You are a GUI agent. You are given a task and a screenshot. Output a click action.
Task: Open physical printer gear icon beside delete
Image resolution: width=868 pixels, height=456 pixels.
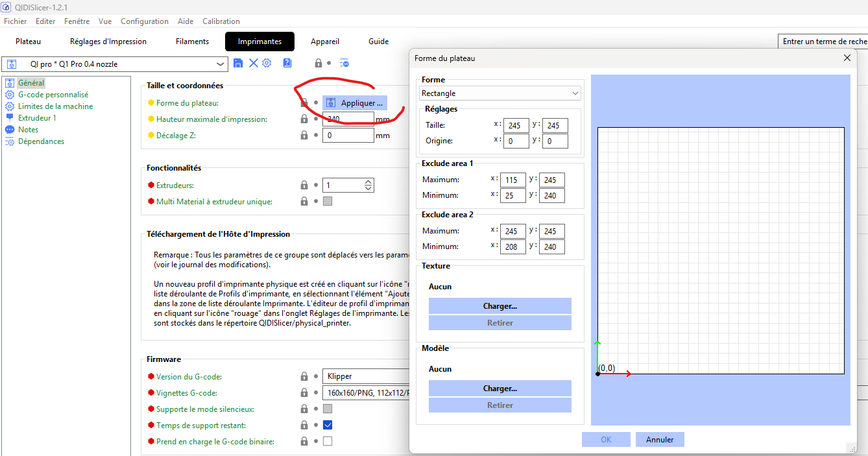[x=266, y=63]
